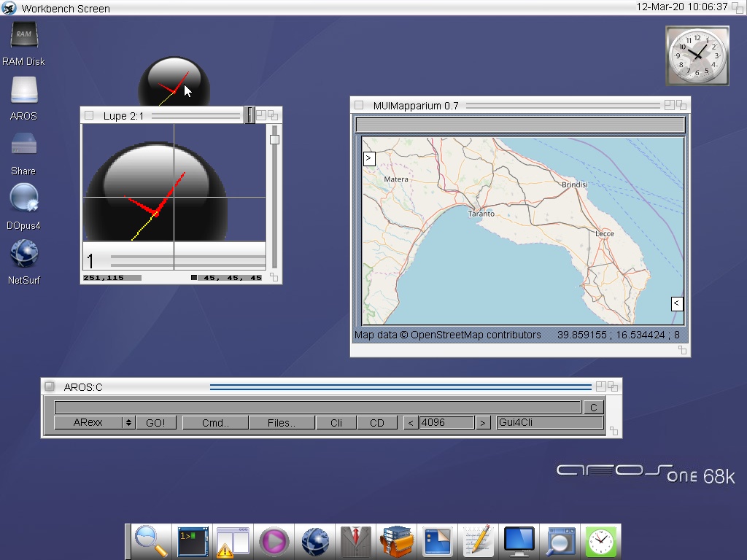Click the green clock dock icon

[x=601, y=542]
